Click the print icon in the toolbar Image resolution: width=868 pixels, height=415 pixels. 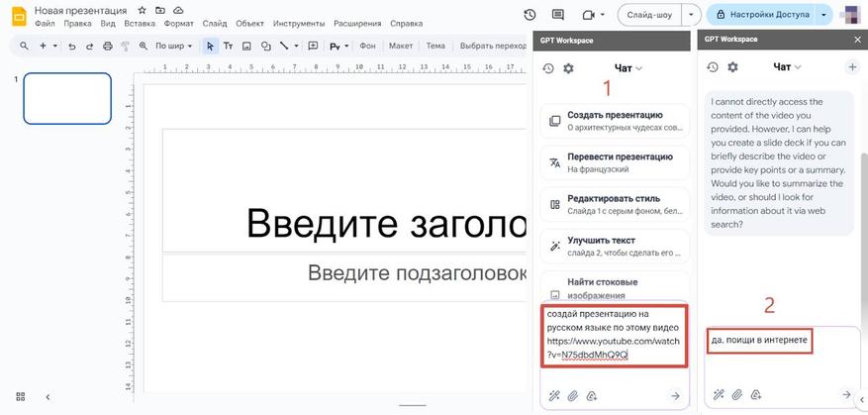(x=107, y=46)
